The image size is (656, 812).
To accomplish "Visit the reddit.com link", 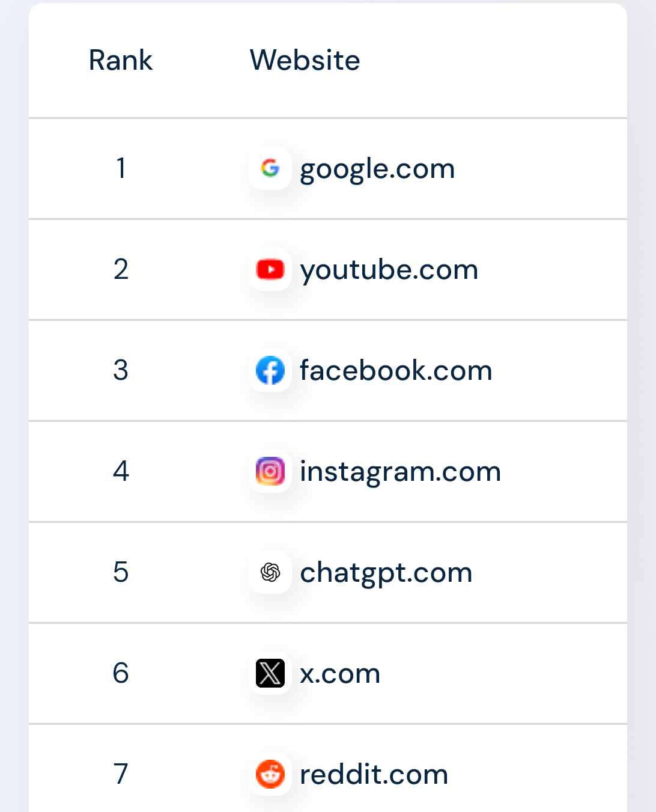I will coord(374,774).
